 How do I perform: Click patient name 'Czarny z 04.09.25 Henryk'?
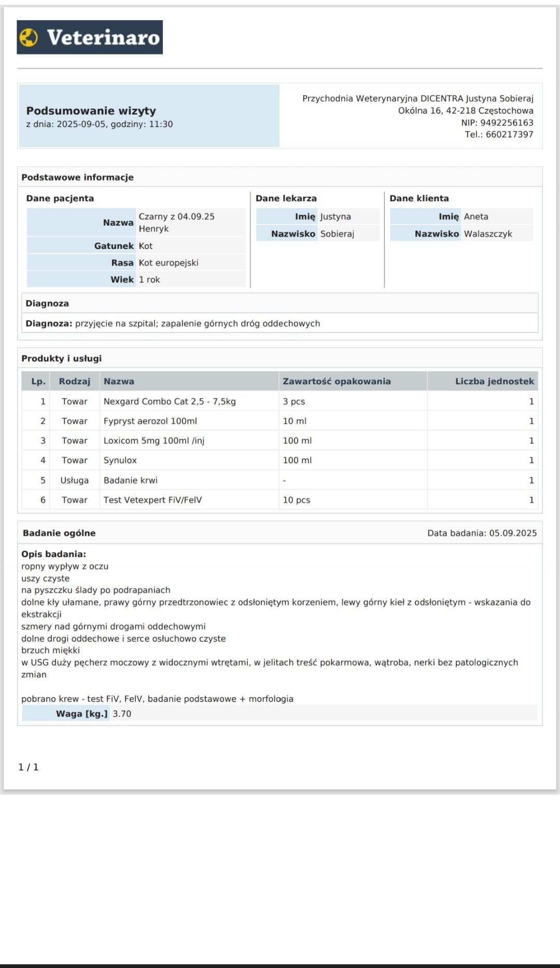click(x=176, y=223)
